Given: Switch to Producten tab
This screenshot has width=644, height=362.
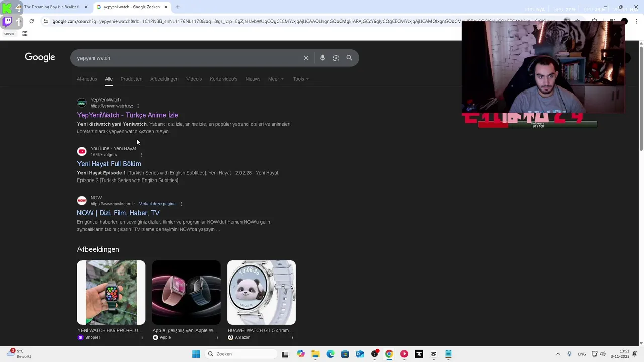Looking at the screenshot, I should [131, 79].
